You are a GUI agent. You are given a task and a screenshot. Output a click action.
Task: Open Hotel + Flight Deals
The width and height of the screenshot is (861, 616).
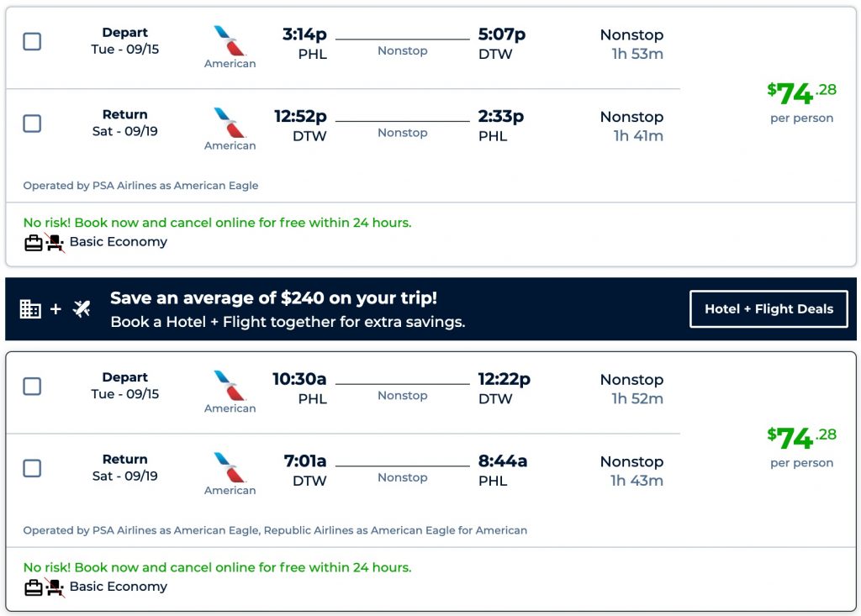pyautogui.click(x=769, y=308)
